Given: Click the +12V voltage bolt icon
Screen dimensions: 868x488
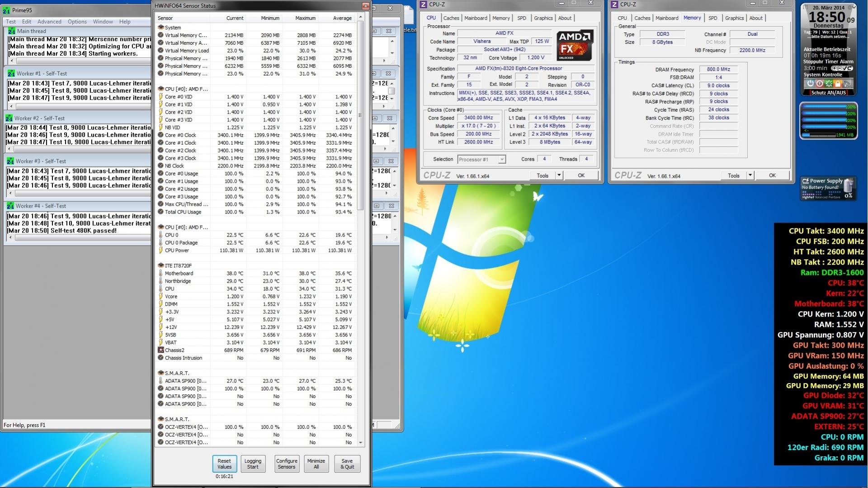Looking at the screenshot, I should pos(160,327).
